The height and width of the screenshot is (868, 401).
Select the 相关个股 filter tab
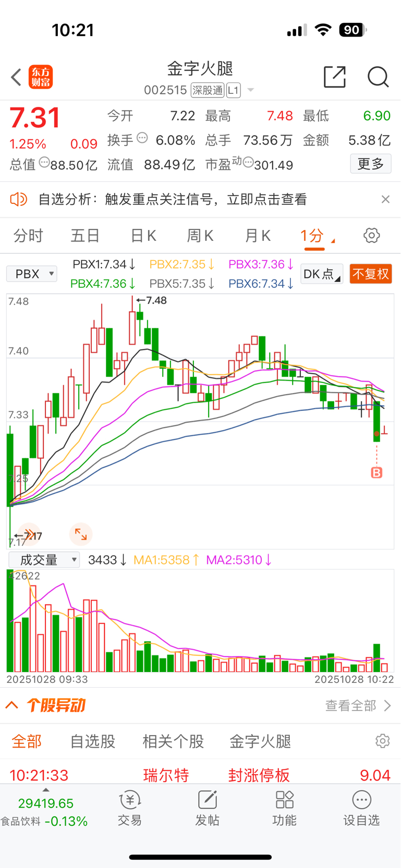pos(173,741)
